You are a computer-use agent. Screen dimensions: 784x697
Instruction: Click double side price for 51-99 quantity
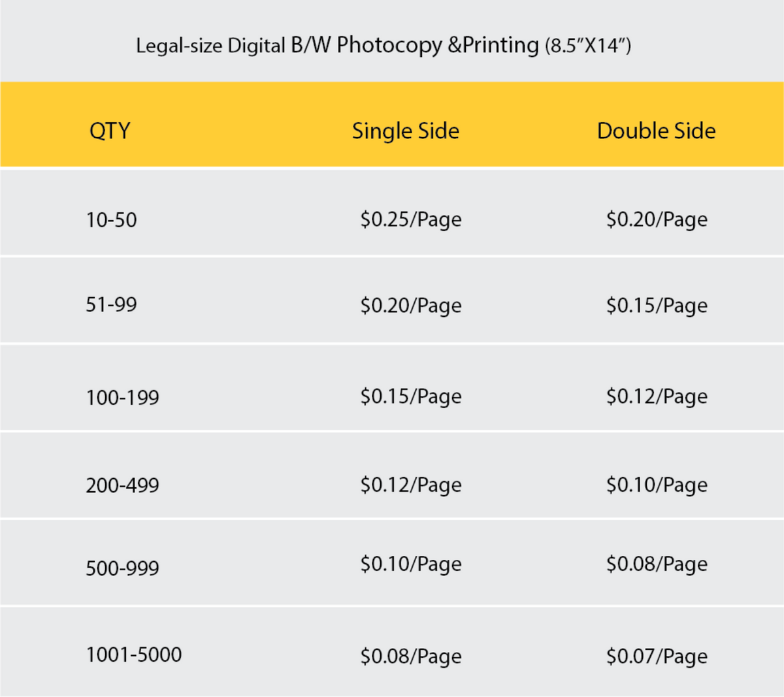[x=657, y=306]
